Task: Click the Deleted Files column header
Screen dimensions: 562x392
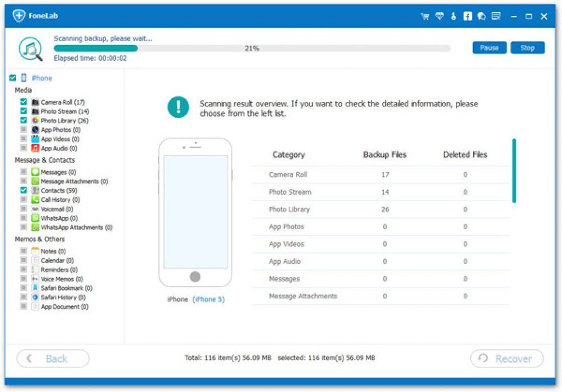Action: [465, 155]
